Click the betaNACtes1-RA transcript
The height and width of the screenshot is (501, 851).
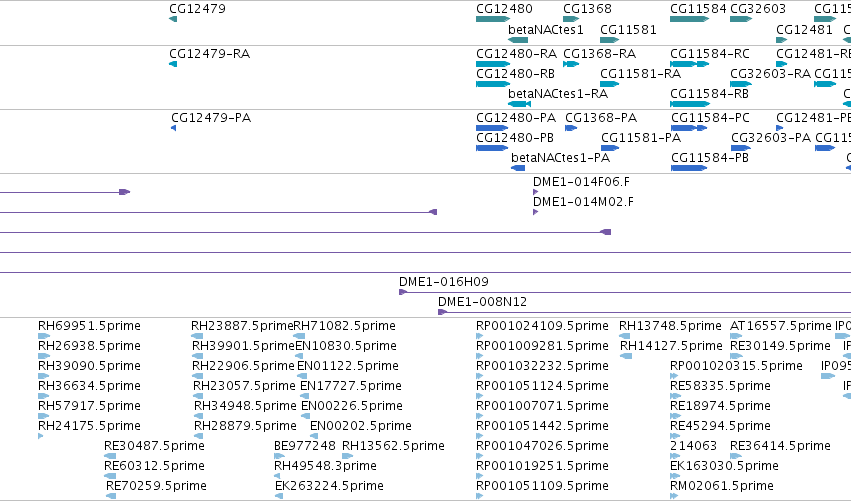pos(558,94)
